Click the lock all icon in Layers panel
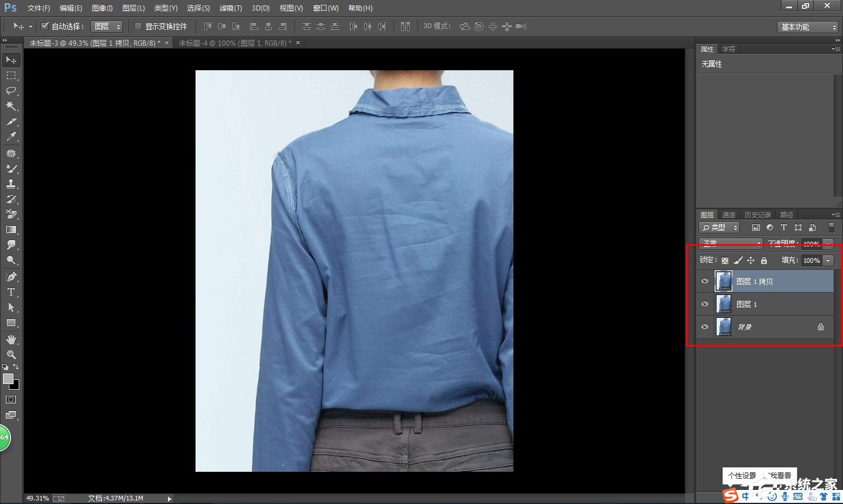The image size is (843, 504). [x=763, y=260]
